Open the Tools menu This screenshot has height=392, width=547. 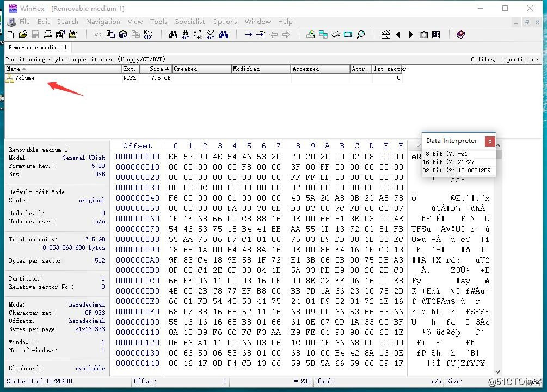tap(159, 22)
